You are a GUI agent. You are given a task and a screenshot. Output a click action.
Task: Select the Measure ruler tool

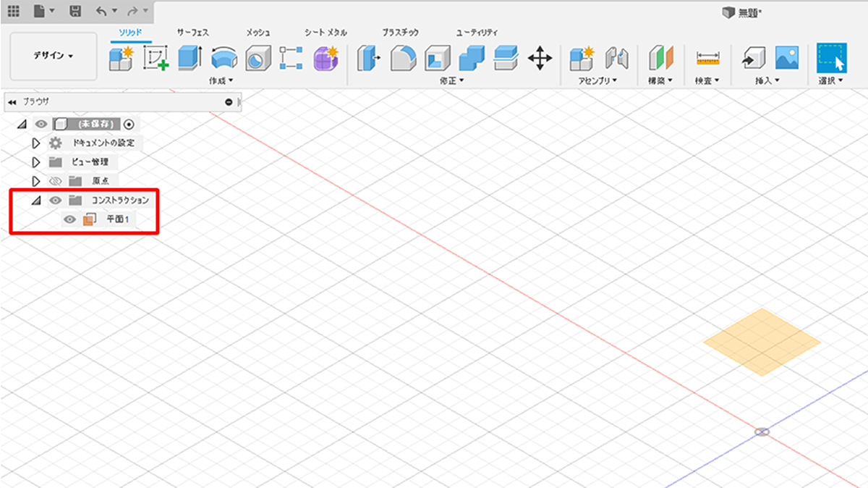coord(707,58)
